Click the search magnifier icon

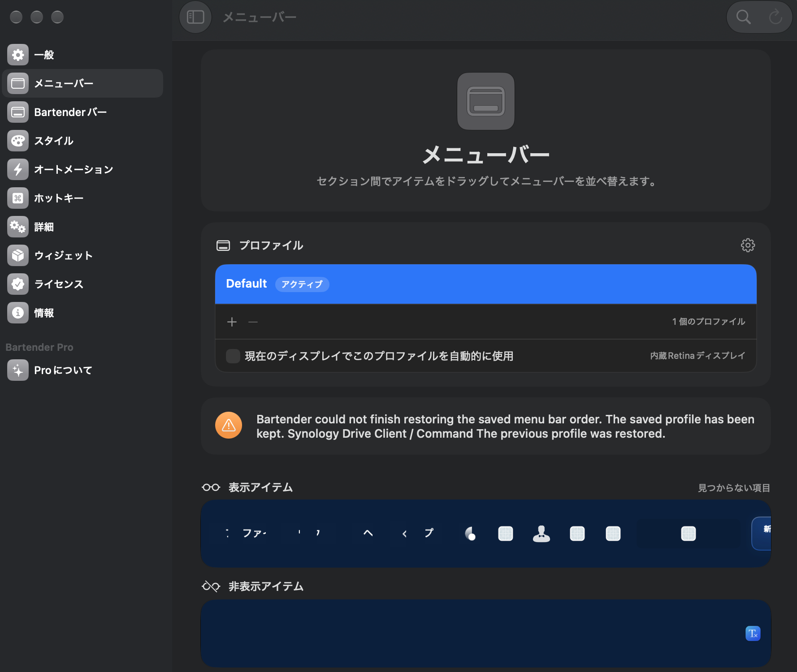tap(743, 17)
